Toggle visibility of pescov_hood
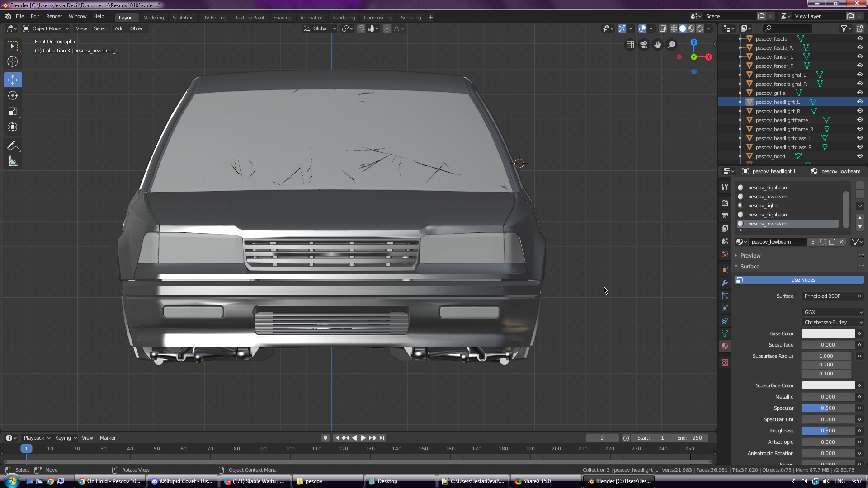This screenshot has width=868, height=488. [x=860, y=156]
